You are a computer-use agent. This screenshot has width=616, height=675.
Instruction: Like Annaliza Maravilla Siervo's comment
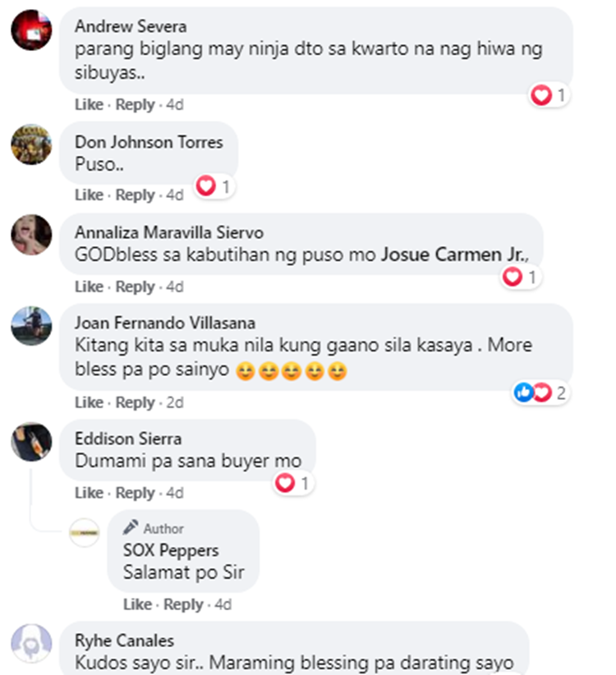coord(89,287)
